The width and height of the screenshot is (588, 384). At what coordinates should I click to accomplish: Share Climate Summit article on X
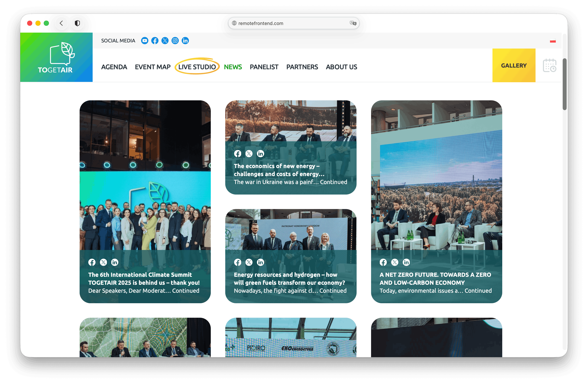click(103, 262)
